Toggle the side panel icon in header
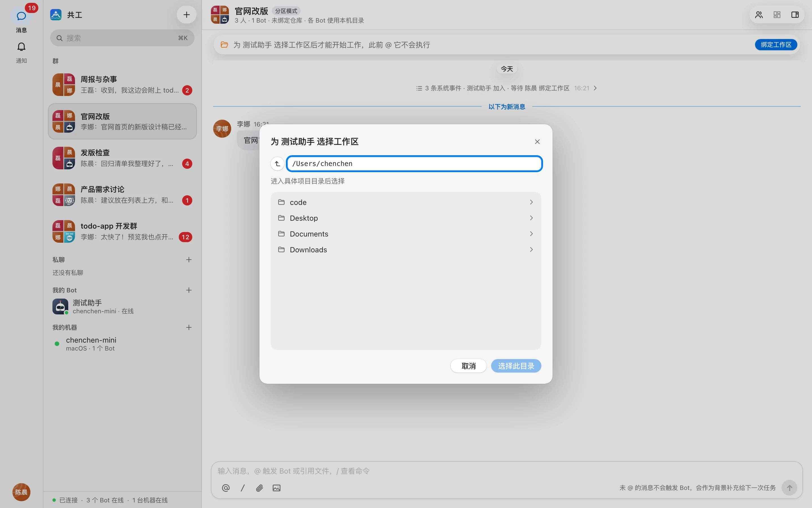The image size is (812, 508). coord(795,15)
